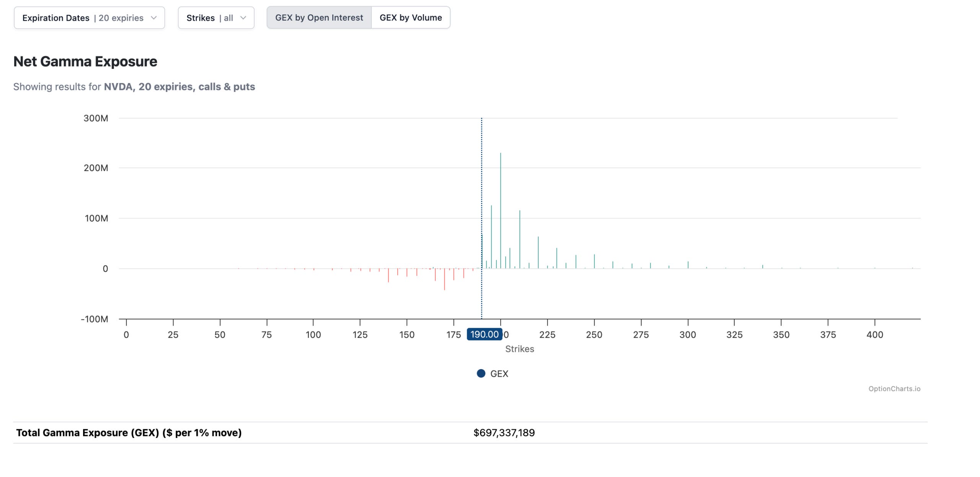The image size is (980, 477).
Task: Click the green bar at strike 195
Action: point(491,237)
